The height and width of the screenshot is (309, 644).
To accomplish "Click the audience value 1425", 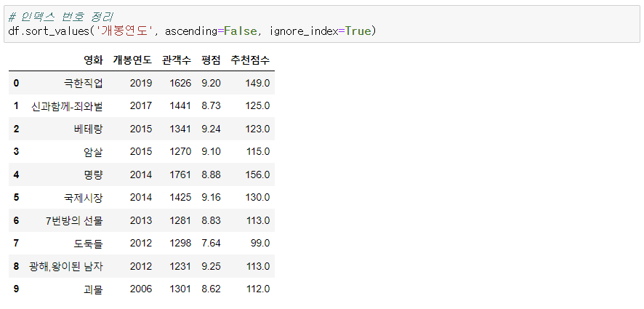I will pyautogui.click(x=180, y=198).
